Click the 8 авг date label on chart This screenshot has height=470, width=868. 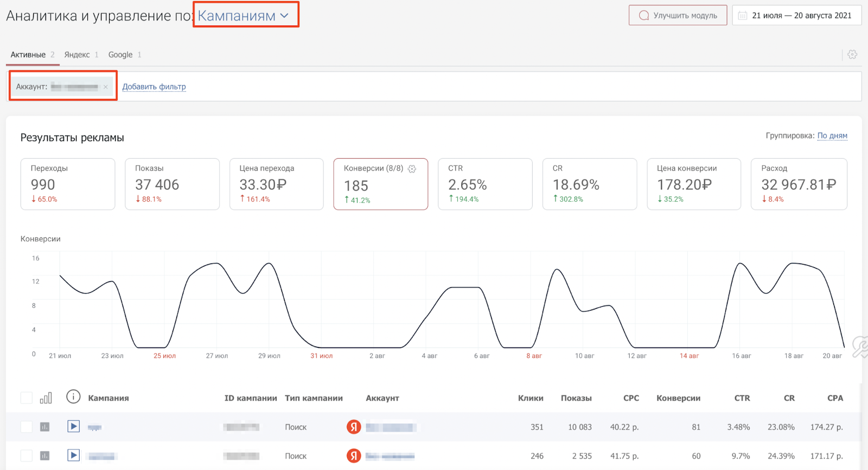tap(534, 356)
